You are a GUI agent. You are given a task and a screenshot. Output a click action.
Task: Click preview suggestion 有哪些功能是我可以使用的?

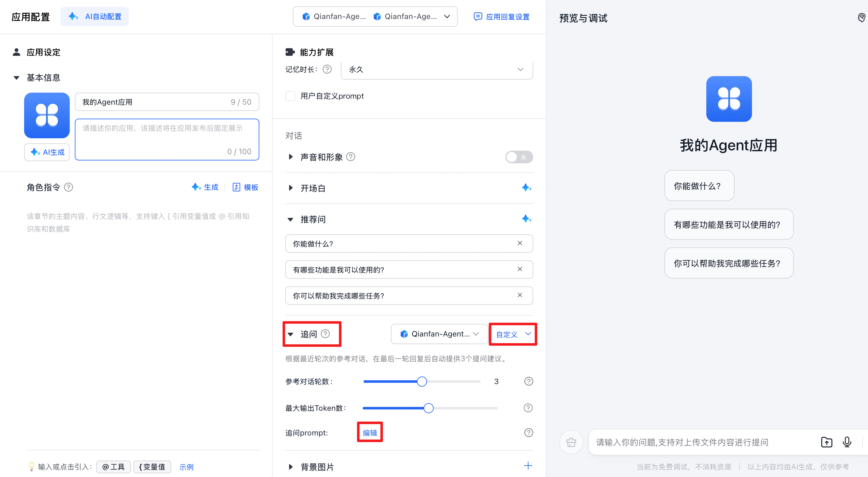[x=729, y=225]
